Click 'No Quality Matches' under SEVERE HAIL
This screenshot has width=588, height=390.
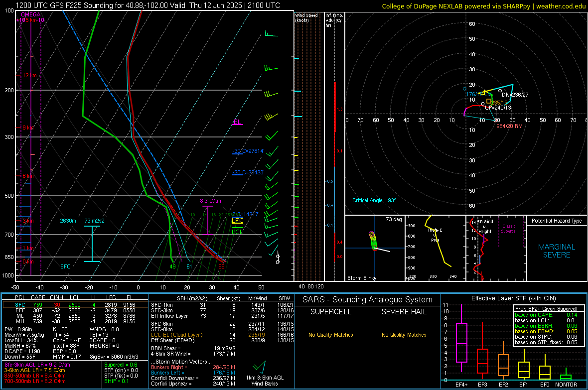(404, 335)
